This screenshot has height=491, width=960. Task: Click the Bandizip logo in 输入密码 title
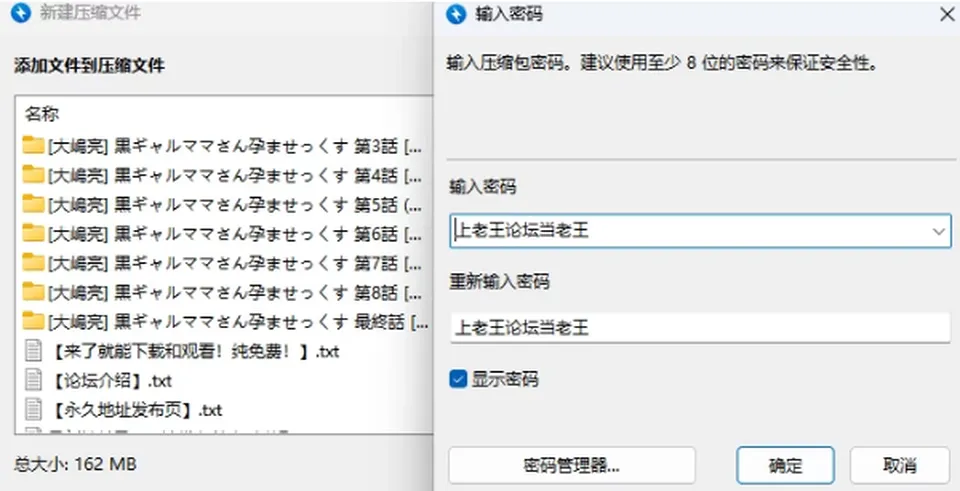tap(456, 14)
